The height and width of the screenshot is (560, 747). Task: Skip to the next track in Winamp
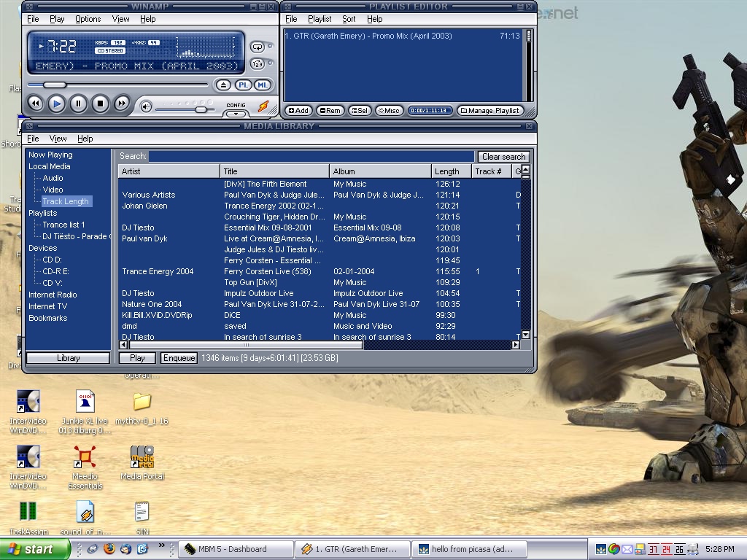click(122, 104)
